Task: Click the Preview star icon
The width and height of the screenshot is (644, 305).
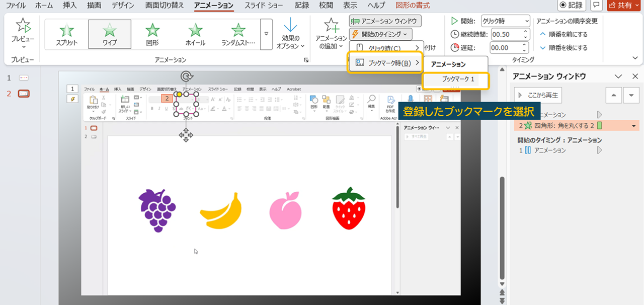Action: click(x=23, y=26)
